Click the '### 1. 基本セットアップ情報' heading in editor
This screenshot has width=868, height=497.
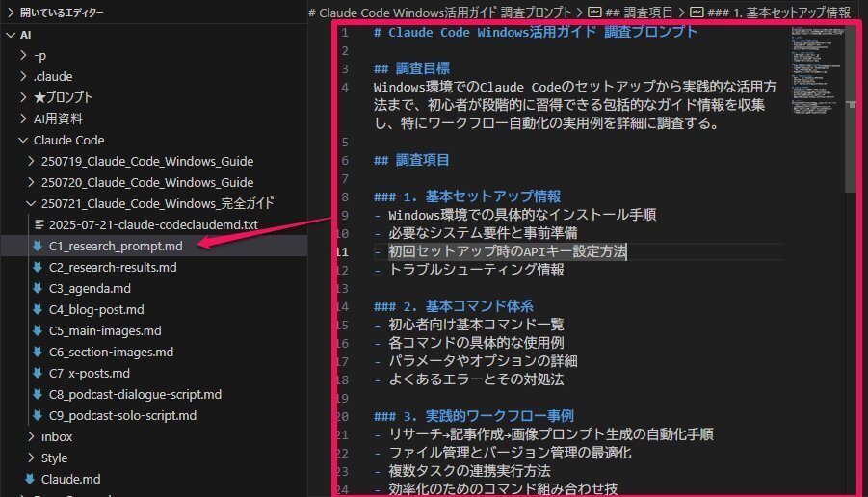coord(466,196)
